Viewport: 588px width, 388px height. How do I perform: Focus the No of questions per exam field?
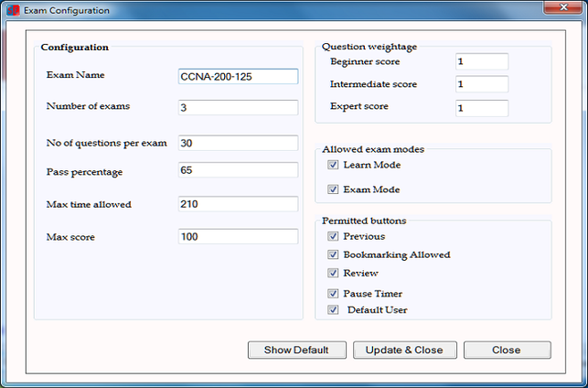238,143
